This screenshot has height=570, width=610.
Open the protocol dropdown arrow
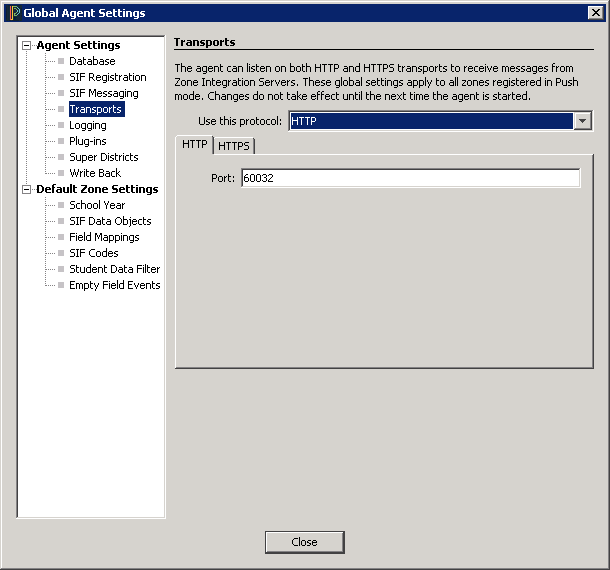[583, 121]
